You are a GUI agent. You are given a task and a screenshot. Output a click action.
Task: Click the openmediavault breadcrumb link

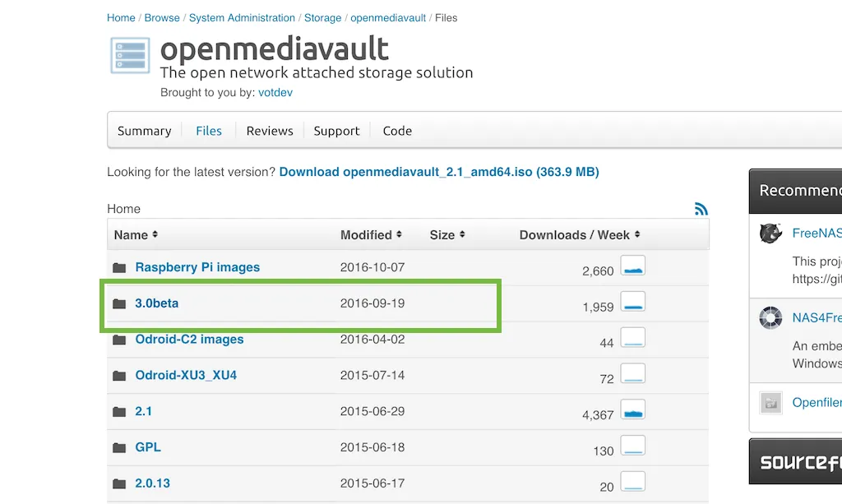[388, 18]
